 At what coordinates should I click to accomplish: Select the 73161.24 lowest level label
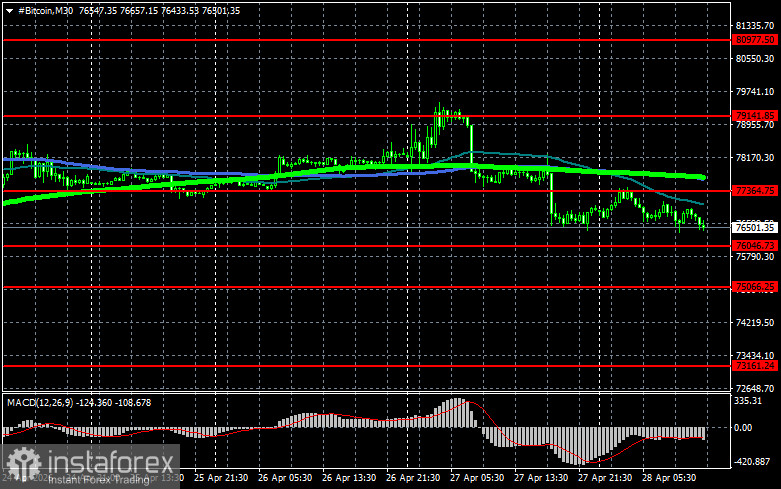pos(755,366)
